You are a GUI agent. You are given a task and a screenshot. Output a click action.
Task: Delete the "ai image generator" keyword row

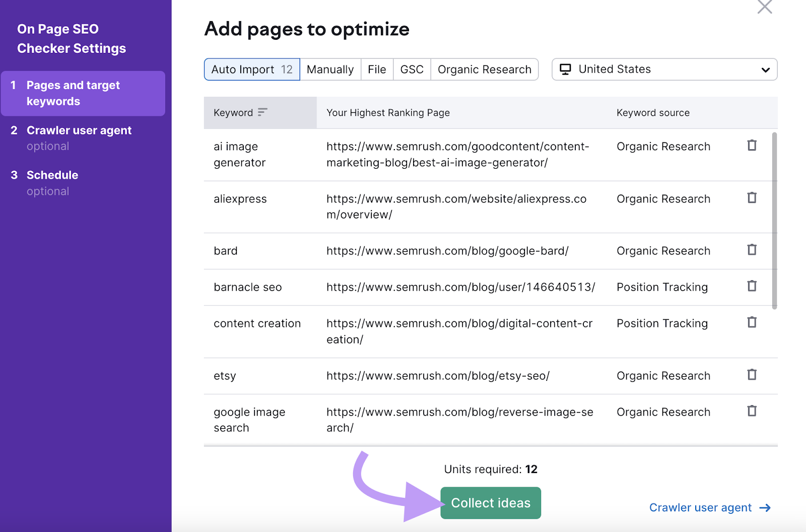752,146
